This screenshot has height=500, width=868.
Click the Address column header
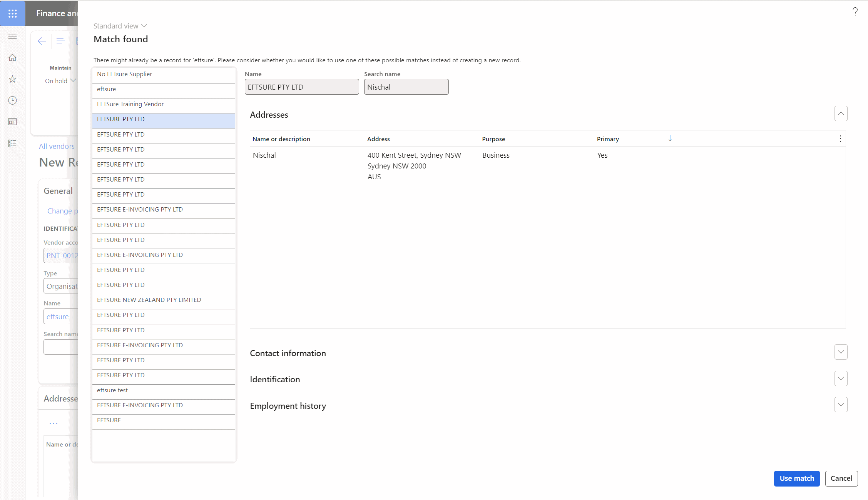(x=378, y=139)
